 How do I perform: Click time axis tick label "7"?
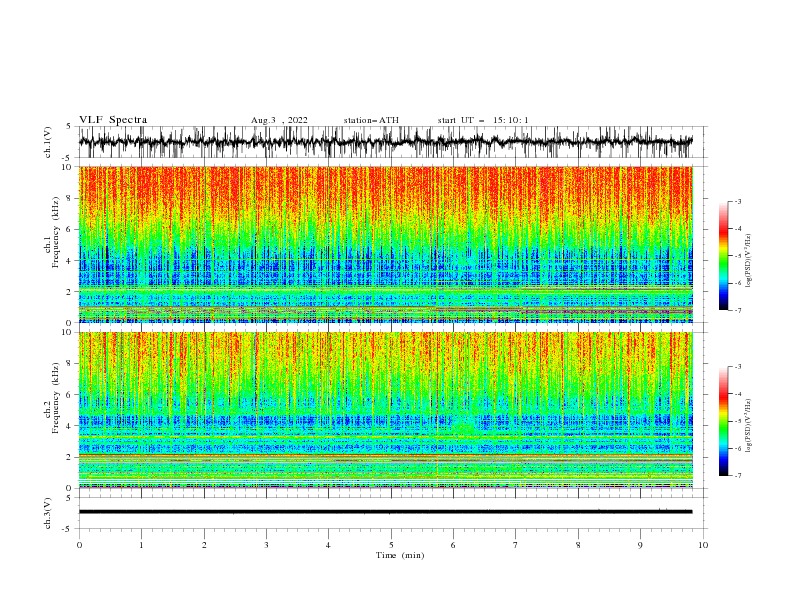tap(516, 545)
